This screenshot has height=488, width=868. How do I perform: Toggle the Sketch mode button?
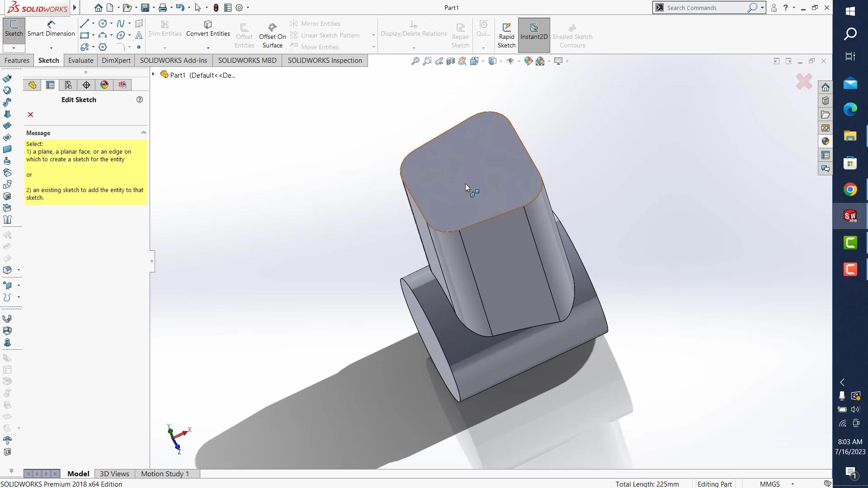[x=14, y=28]
